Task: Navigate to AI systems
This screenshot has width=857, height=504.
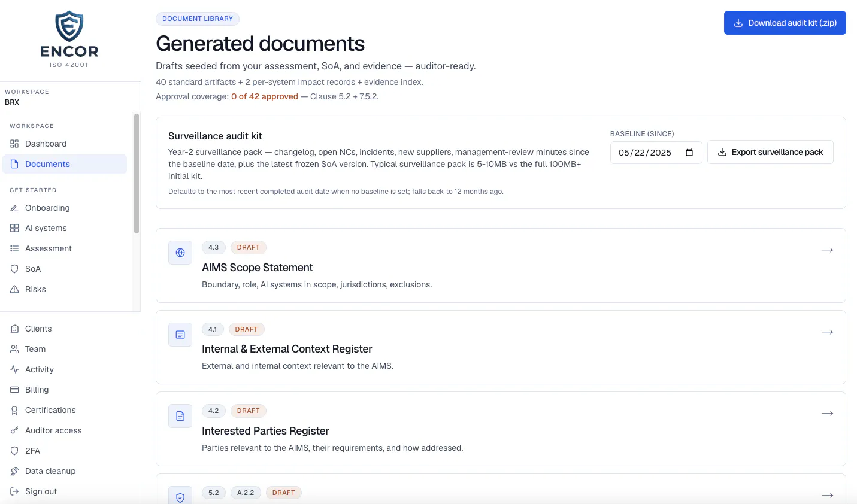Action: (x=65, y=228)
